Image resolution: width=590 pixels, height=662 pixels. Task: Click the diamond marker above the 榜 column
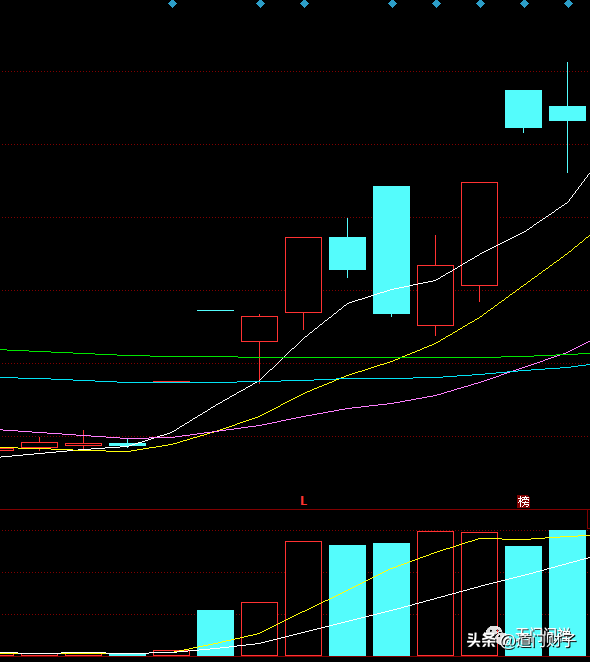pyautogui.click(x=524, y=4)
